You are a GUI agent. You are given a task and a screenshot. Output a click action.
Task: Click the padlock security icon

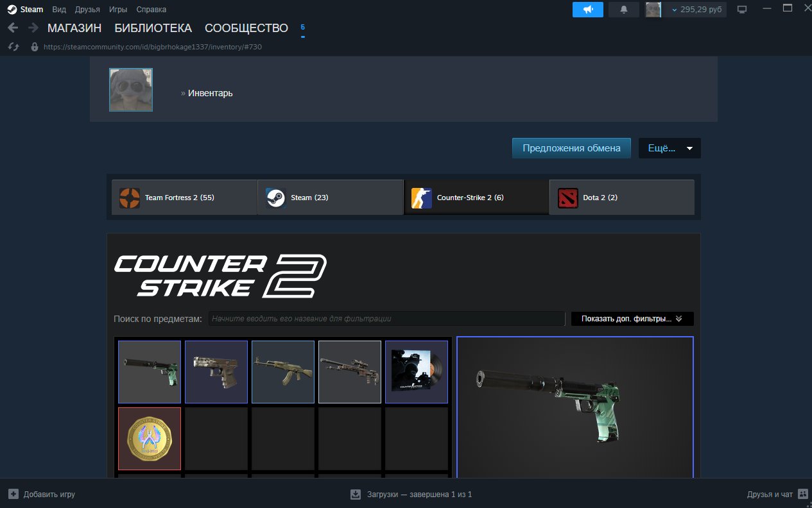click(35, 47)
